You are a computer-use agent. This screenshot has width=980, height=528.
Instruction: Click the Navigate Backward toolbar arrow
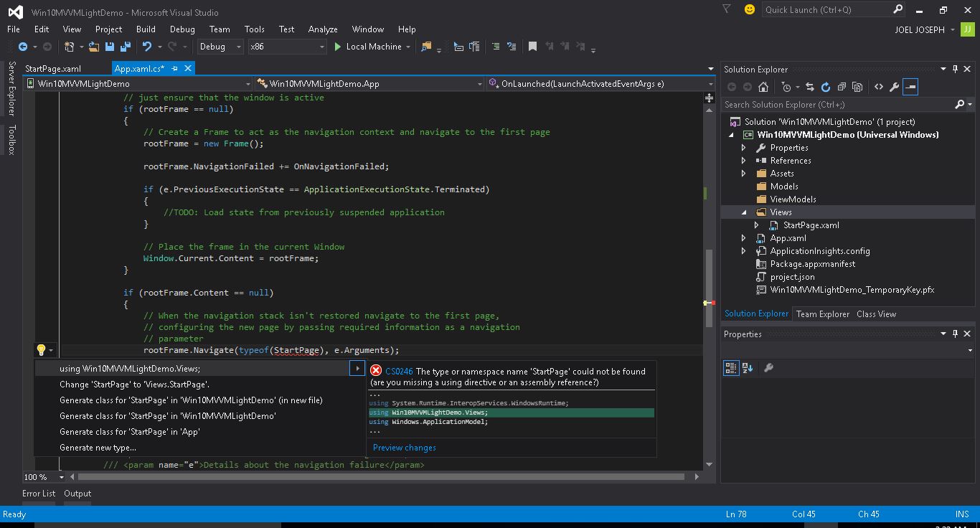(23, 47)
